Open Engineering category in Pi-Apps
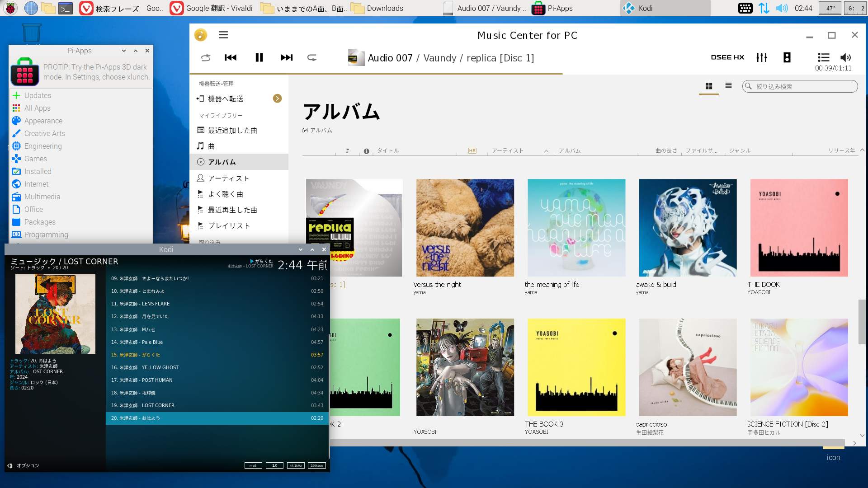Image resolution: width=868 pixels, height=488 pixels. (80, 146)
